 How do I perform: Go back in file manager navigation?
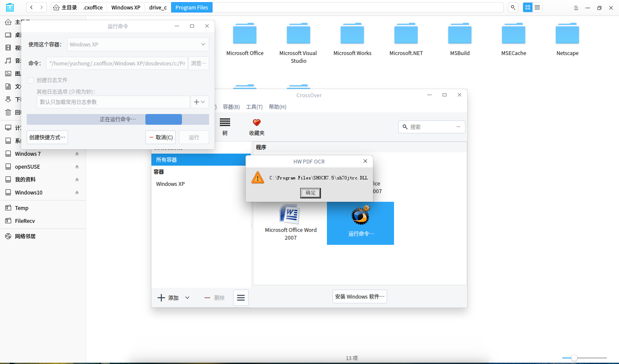(31, 7)
